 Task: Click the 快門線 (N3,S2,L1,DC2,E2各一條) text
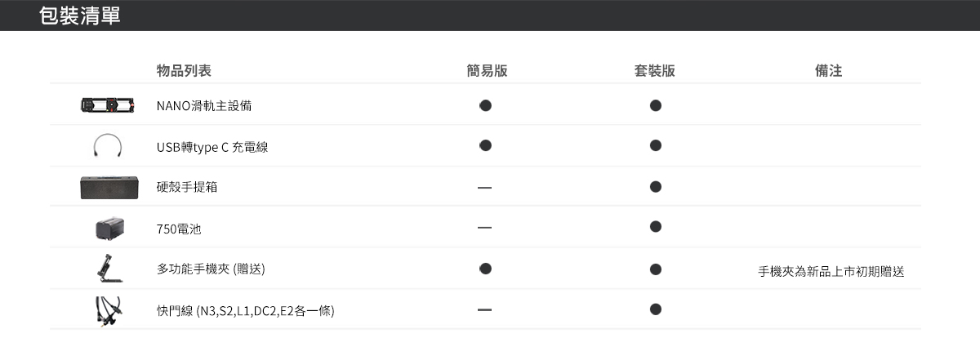(246, 311)
